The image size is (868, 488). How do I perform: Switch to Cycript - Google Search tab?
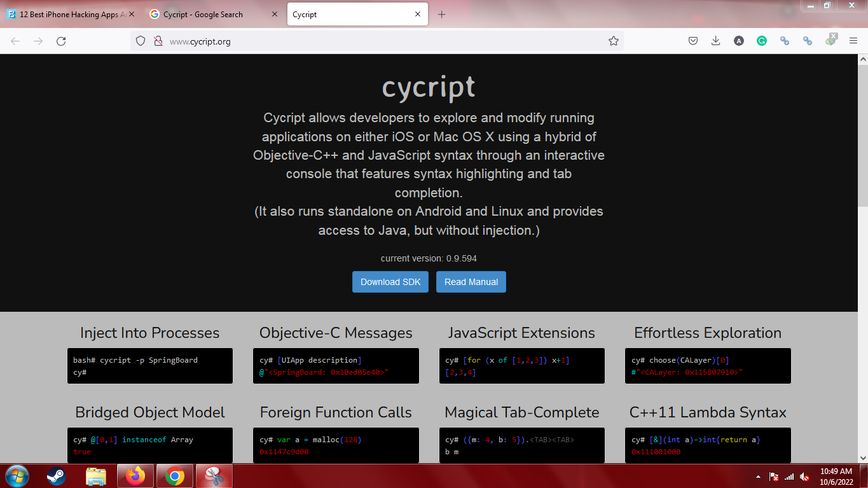[x=213, y=14]
